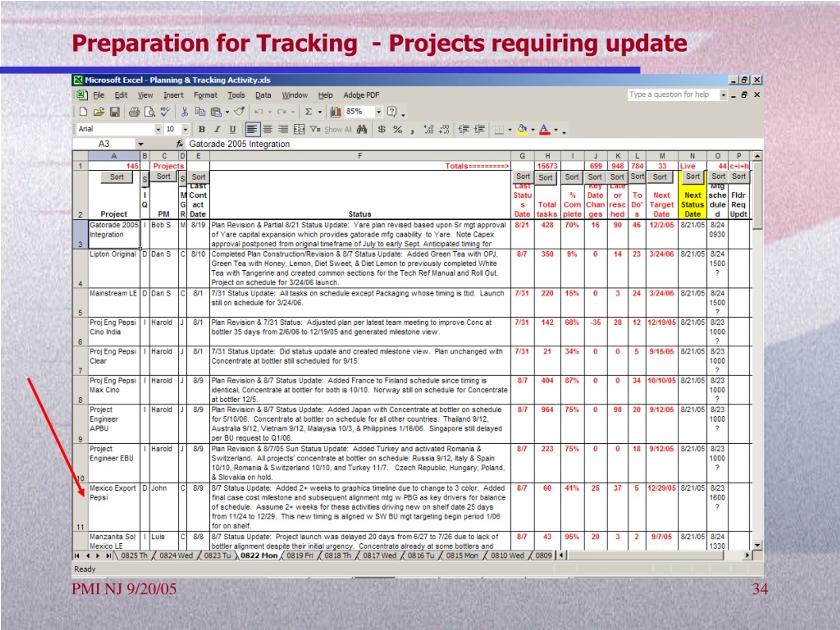Open the 85% zoom dropdown
Viewport: 840px width, 630px height.
coord(378,112)
